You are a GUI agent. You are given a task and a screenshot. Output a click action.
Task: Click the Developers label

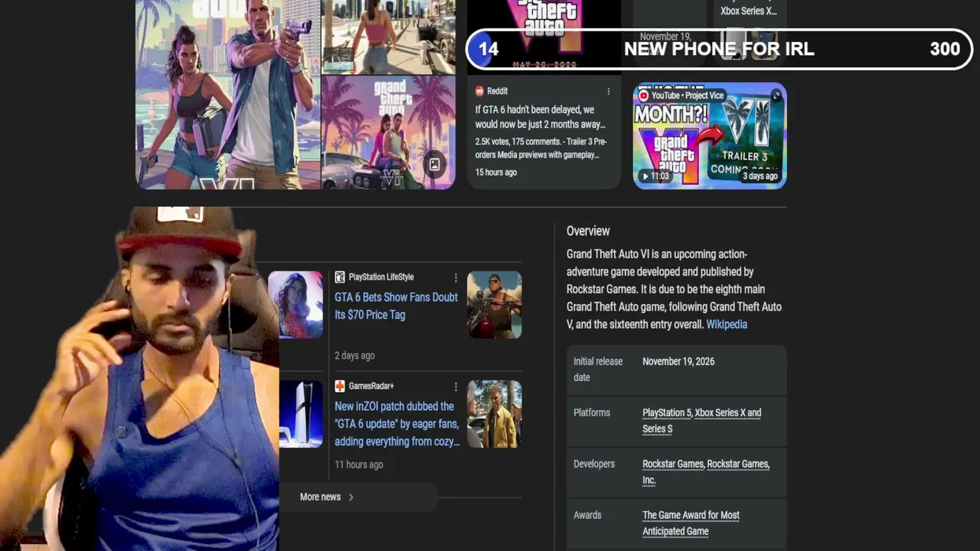click(594, 464)
